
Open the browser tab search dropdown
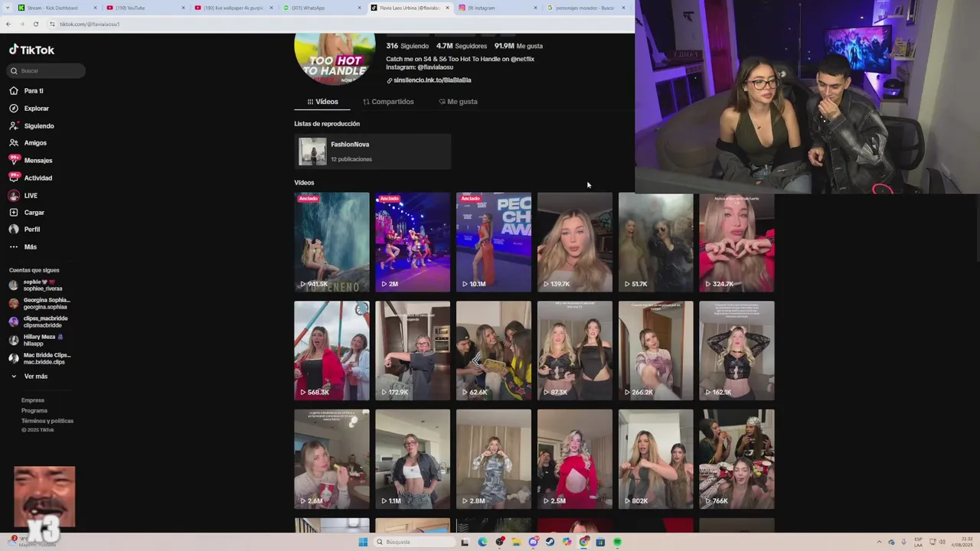coord(6,8)
